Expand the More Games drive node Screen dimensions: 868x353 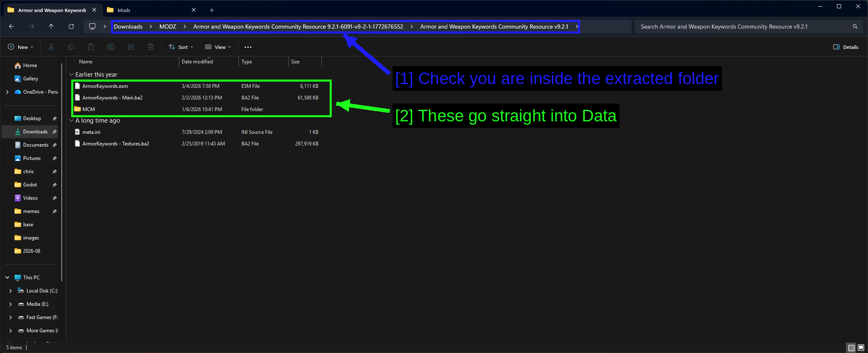(x=10, y=331)
